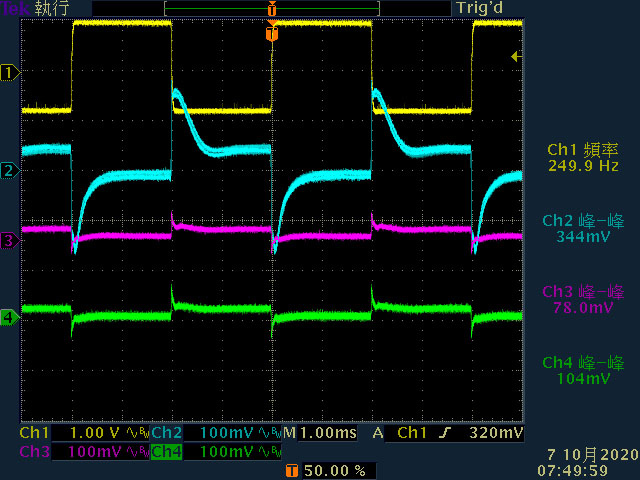Click the Channel 4 ground marker
The image size is (640, 480).
10,317
